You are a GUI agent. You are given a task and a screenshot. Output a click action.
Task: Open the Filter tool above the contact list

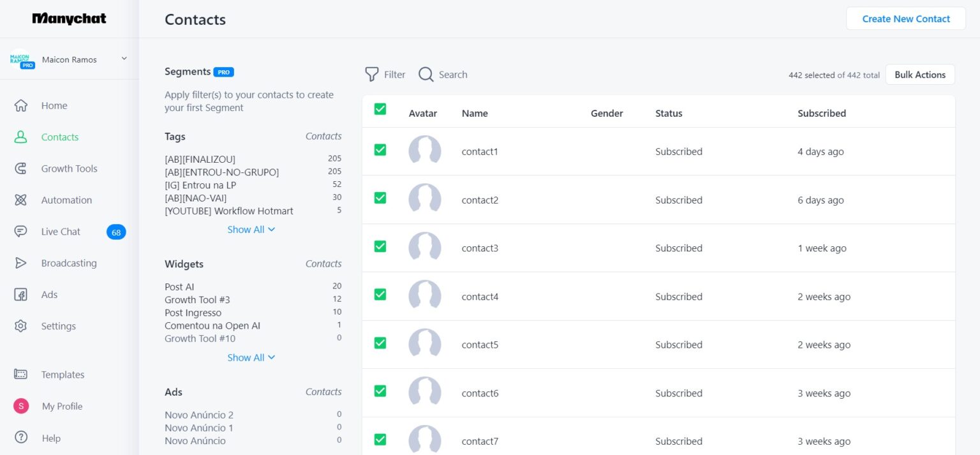click(385, 75)
